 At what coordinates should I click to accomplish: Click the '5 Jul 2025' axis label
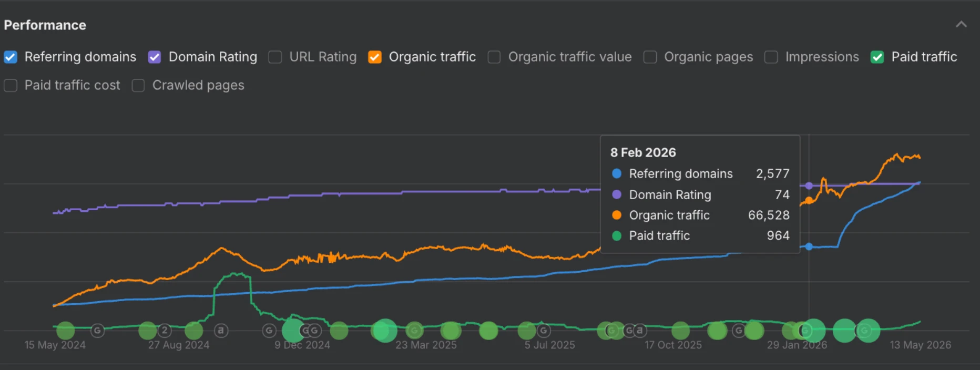[550, 345]
